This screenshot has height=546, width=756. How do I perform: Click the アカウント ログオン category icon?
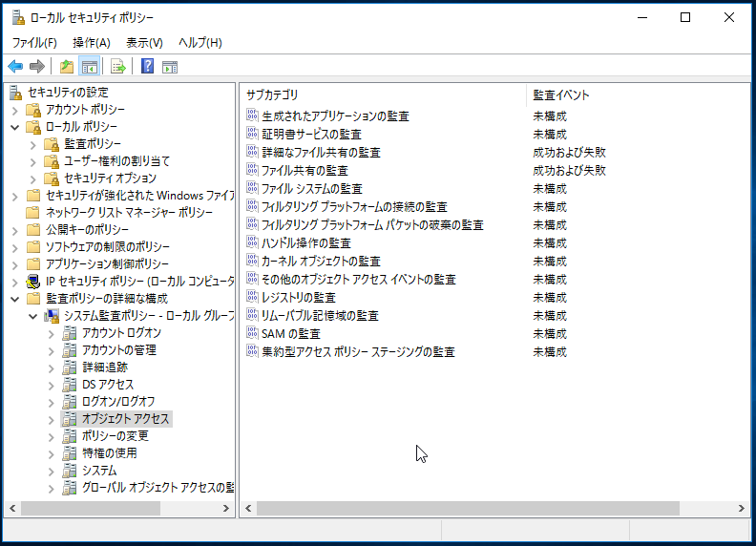[x=70, y=333]
